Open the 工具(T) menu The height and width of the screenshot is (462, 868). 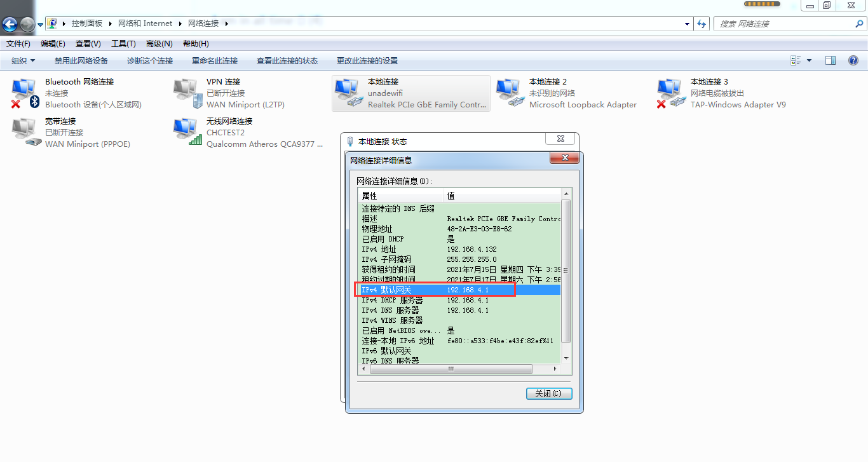tap(123, 44)
